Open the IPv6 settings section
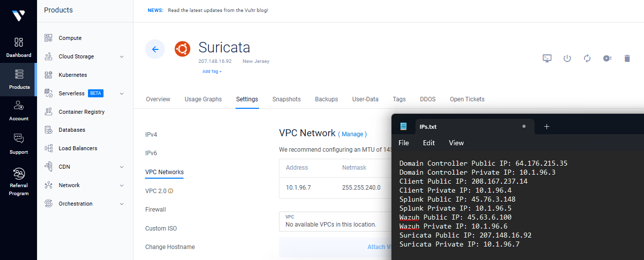Viewport: 644px width, 260px height. [151, 153]
